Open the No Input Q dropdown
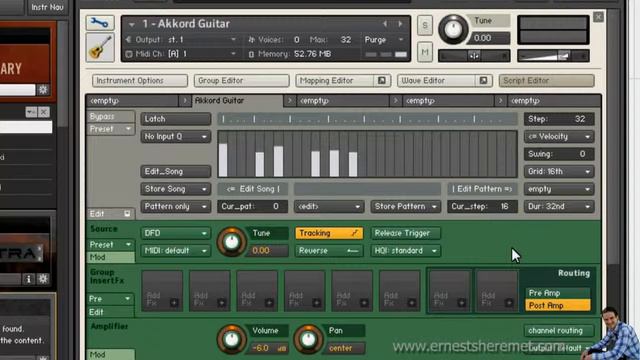Viewport: 640px width, 360px height. (x=176, y=137)
